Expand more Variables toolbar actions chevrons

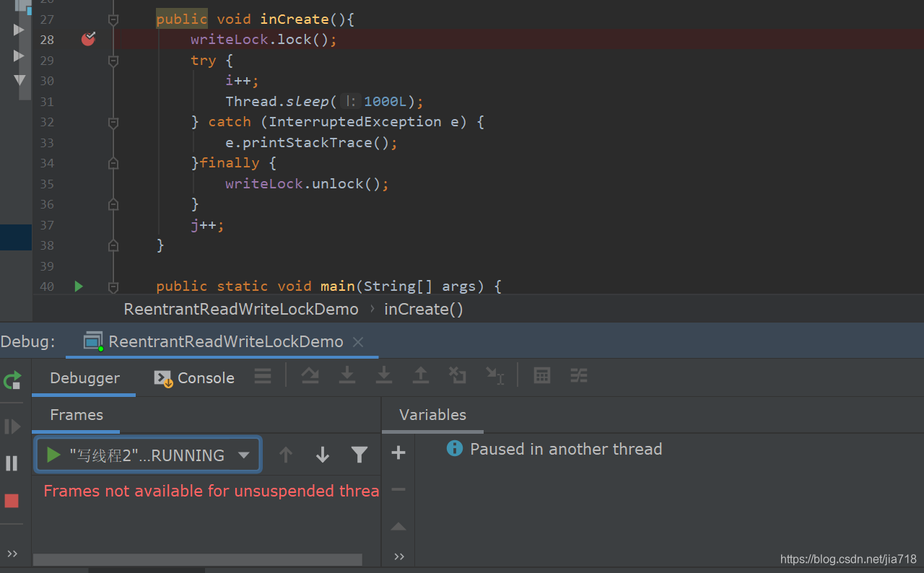coord(399,556)
